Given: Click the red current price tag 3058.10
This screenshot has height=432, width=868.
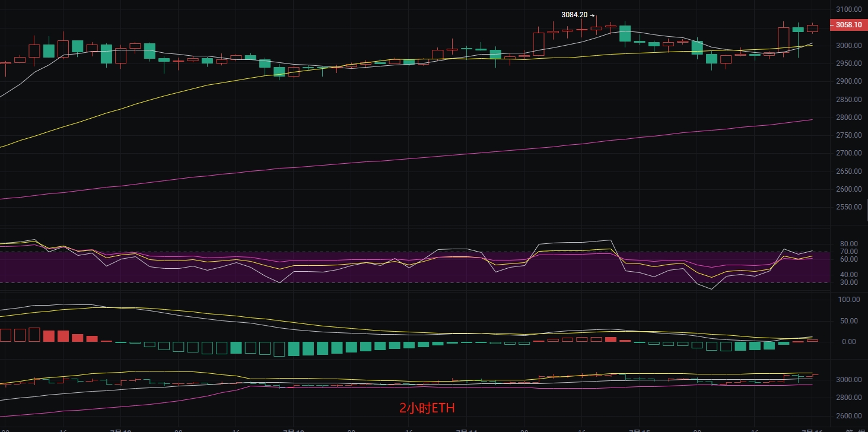Looking at the screenshot, I should (848, 25).
